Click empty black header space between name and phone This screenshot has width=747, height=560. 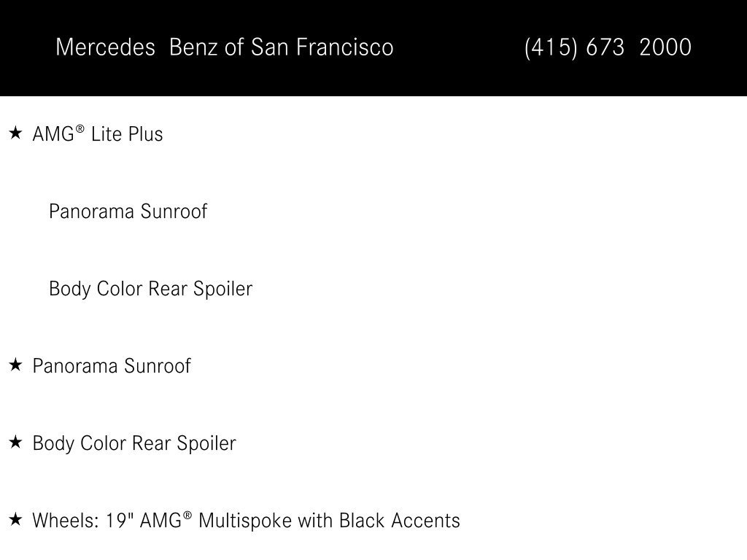click(457, 47)
